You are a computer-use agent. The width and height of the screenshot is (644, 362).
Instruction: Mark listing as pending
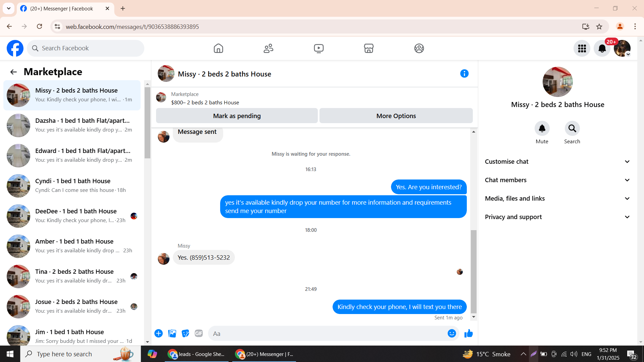click(x=237, y=116)
